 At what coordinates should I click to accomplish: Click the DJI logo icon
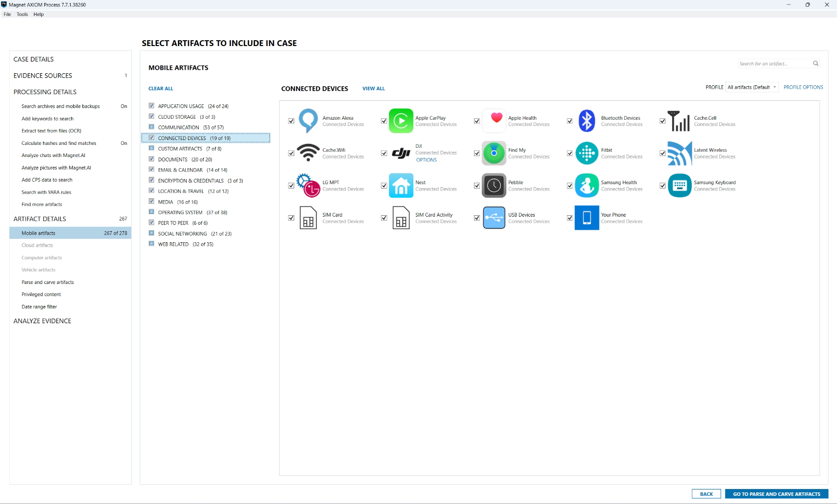point(401,153)
